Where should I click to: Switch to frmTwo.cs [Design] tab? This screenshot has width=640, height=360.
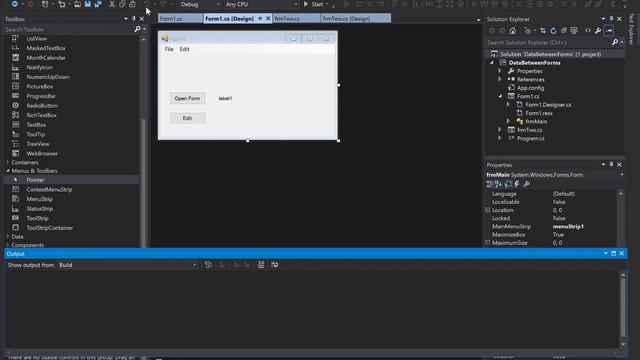pos(356,19)
